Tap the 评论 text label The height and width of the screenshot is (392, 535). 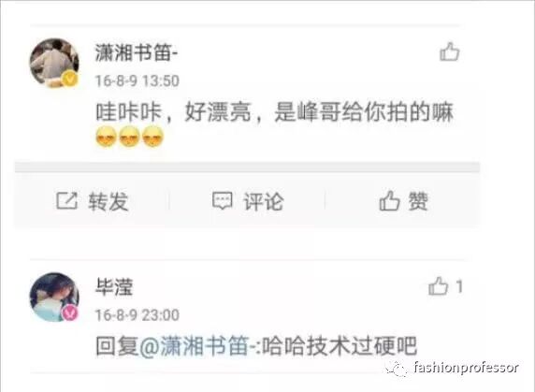[264, 201]
